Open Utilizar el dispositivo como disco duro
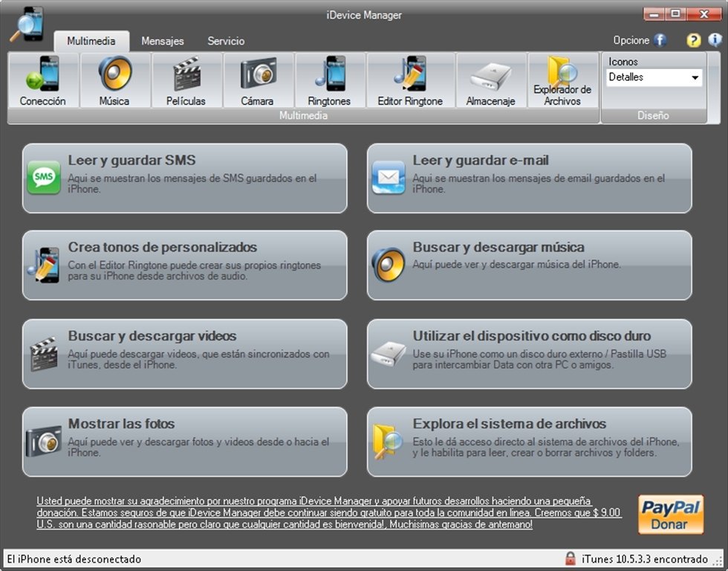 tap(529, 354)
